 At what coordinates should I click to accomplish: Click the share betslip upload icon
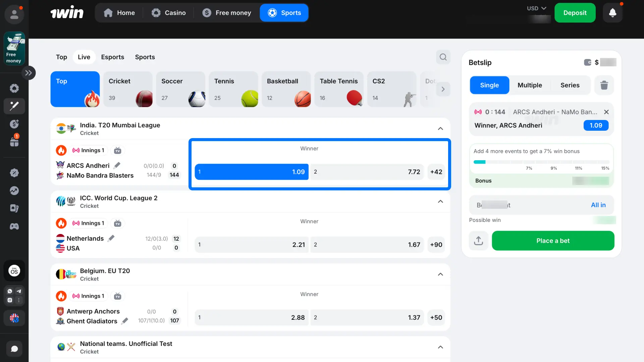[479, 241]
